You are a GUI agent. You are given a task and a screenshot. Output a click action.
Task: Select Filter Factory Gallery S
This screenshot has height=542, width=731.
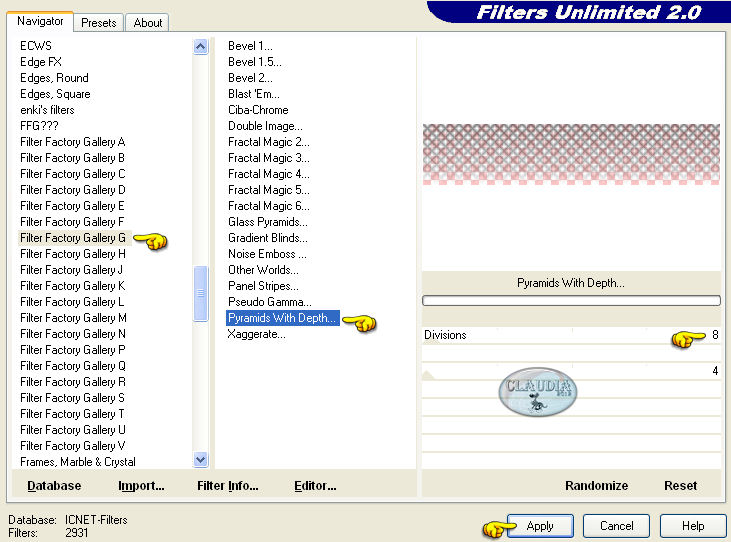(x=72, y=398)
